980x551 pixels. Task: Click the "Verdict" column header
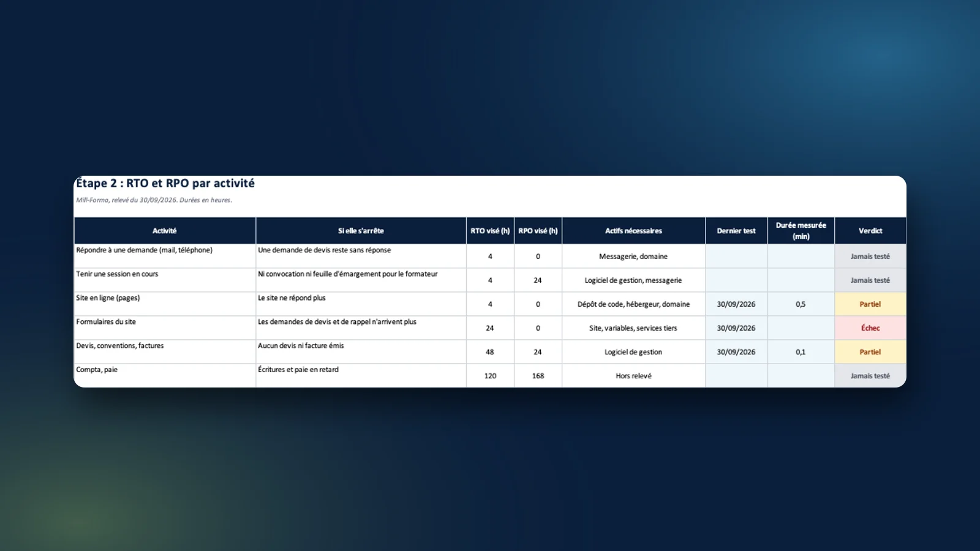pos(870,231)
